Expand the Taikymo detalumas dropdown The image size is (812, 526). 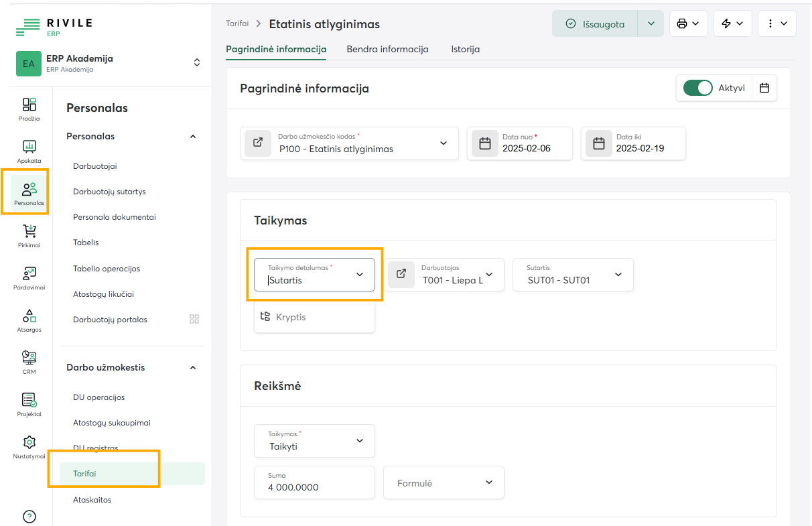point(314,275)
